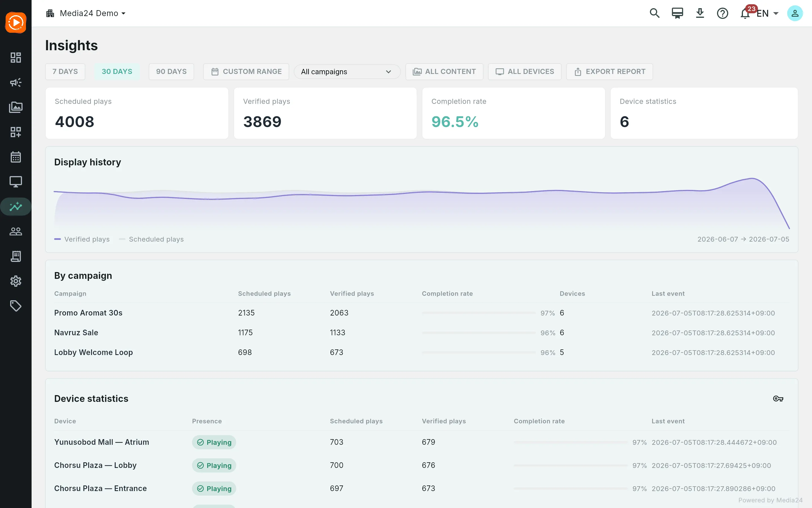Screen dimensions: 812x508
Task: Click the Promo Aromat 30s campaign name
Action: 88,313
